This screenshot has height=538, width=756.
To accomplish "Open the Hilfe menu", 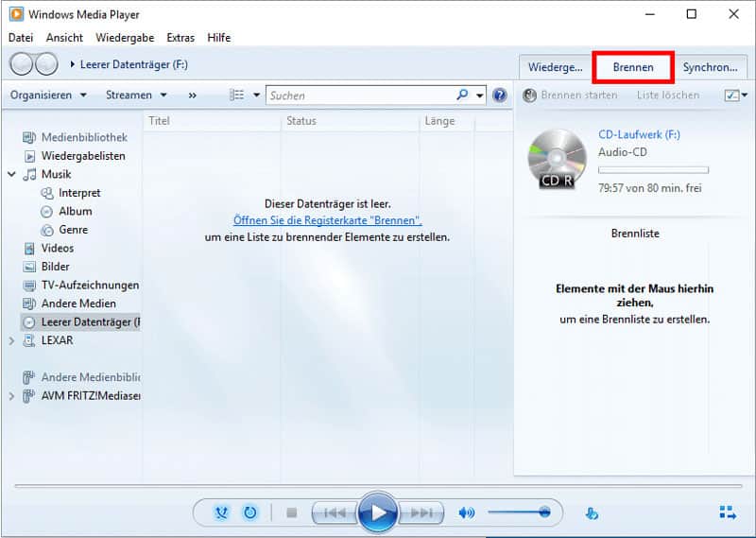I will pos(219,38).
